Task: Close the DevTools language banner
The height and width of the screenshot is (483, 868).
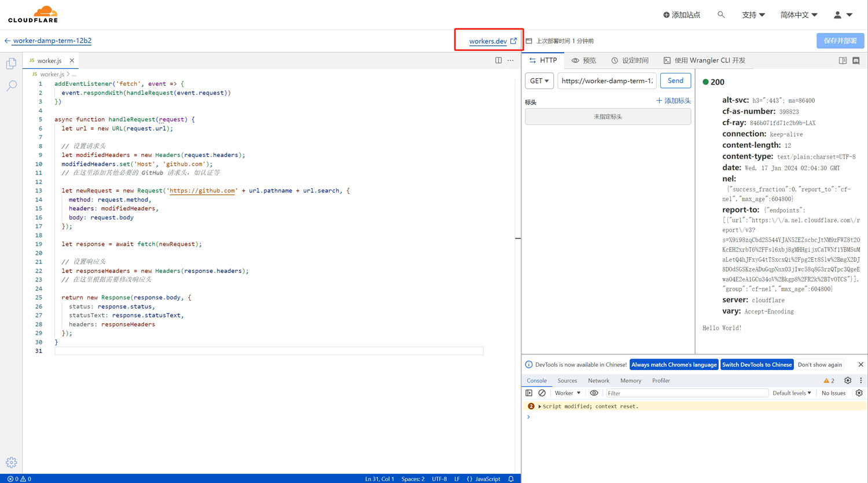Action: pyautogui.click(x=860, y=364)
